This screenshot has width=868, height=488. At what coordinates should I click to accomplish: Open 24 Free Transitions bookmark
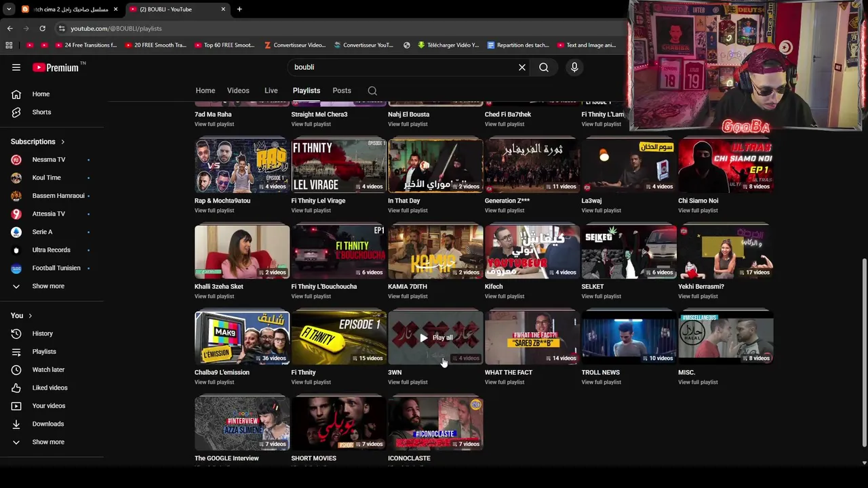click(85, 45)
